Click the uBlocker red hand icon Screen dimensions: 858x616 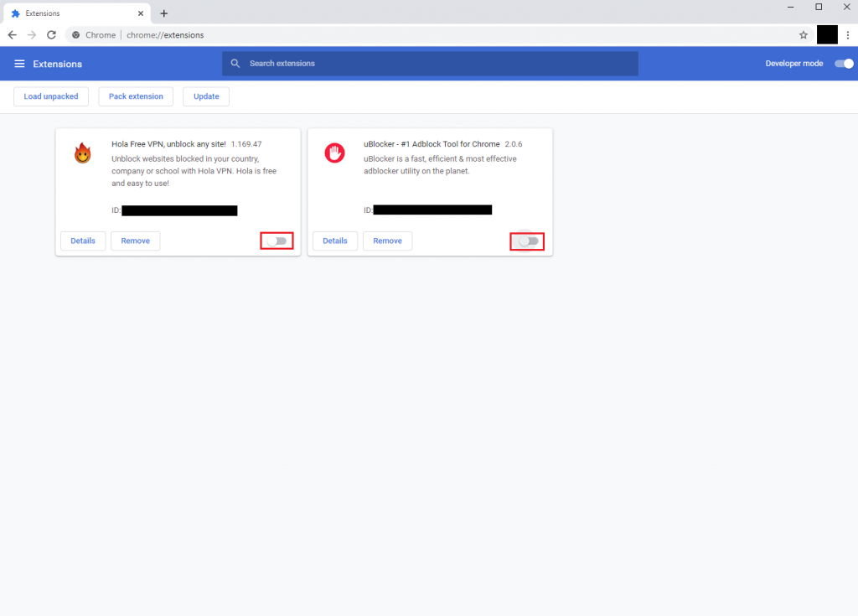[334, 153]
